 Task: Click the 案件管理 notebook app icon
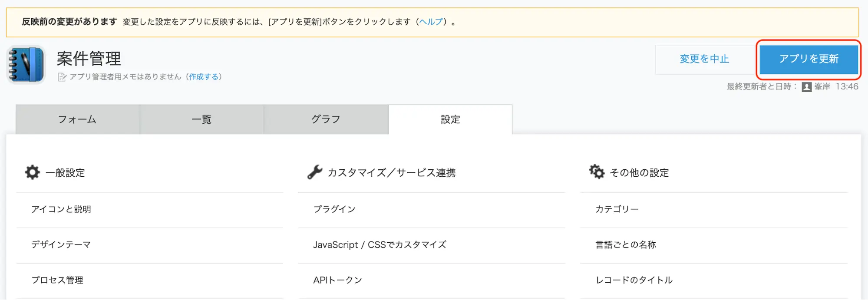coord(26,65)
